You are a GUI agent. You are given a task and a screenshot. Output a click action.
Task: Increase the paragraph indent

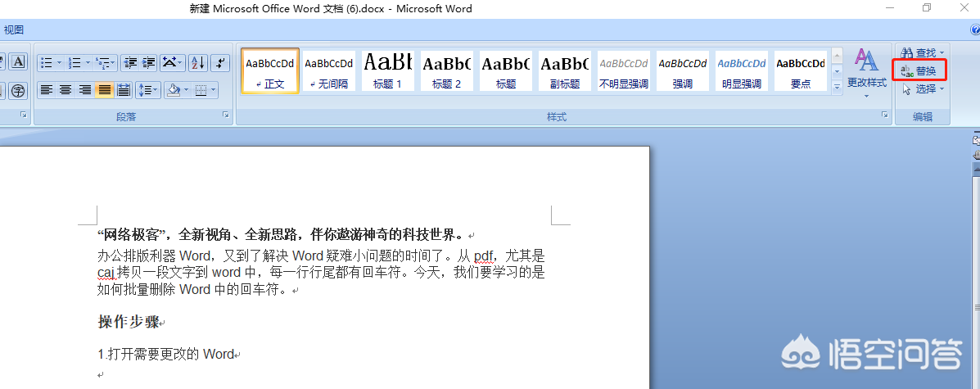148,62
